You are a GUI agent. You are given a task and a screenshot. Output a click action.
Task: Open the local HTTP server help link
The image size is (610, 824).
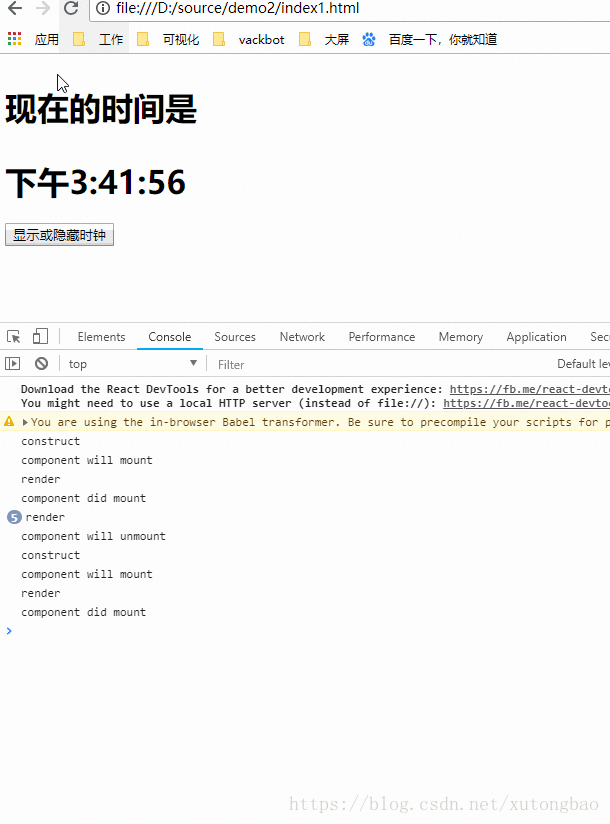(x=526, y=404)
